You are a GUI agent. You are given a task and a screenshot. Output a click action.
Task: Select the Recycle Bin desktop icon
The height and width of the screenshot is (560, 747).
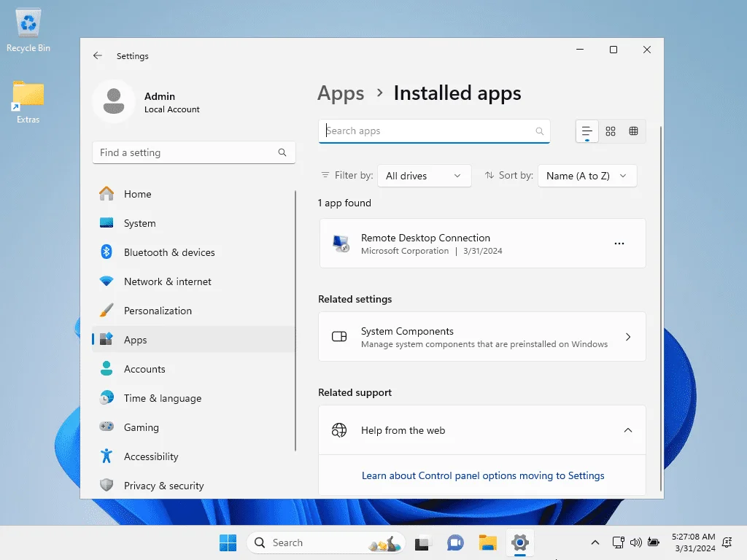coord(28,31)
